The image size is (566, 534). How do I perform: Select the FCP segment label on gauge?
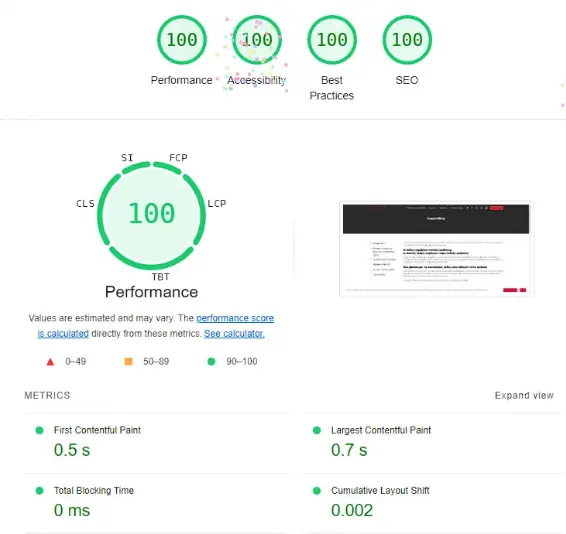pyautogui.click(x=178, y=158)
